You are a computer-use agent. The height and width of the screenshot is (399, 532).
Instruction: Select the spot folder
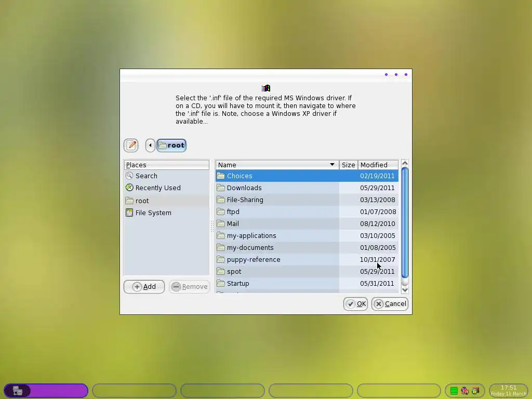pyautogui.click(x=307, y=271)
